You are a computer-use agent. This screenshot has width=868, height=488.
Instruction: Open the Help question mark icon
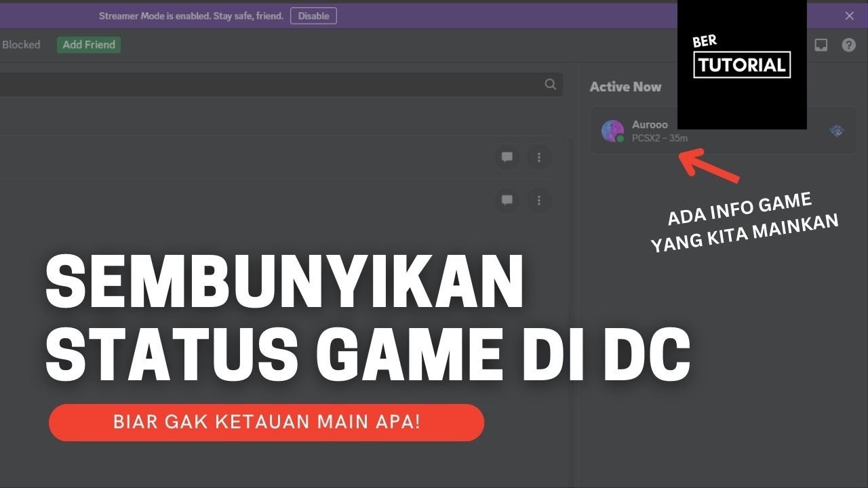coord(848,45)
